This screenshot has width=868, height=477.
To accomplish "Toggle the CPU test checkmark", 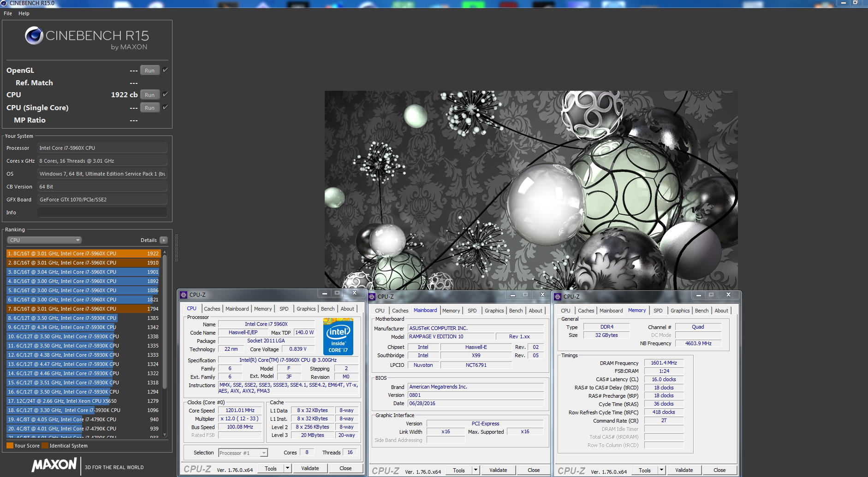I will pos(165,94).
